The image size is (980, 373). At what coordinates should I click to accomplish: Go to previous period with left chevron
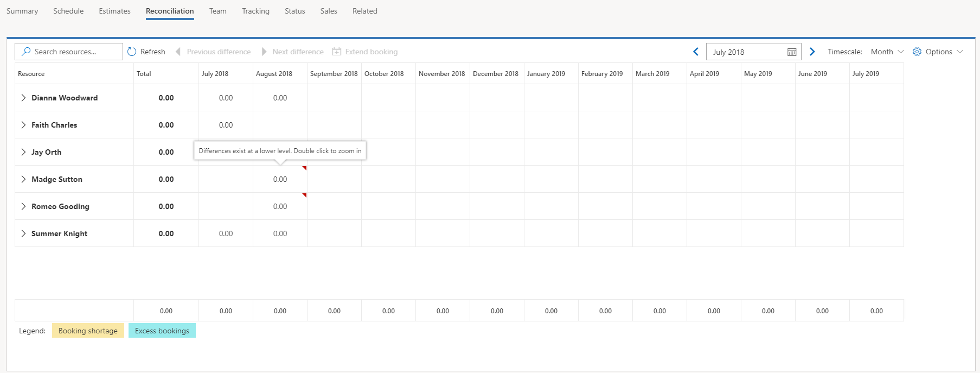point(696,52)
